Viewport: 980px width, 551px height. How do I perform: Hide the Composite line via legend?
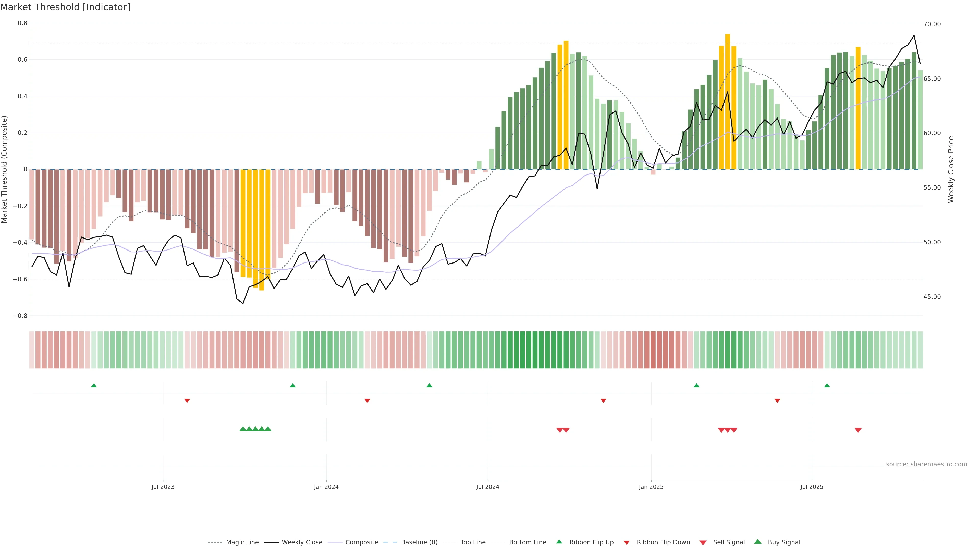361,542
